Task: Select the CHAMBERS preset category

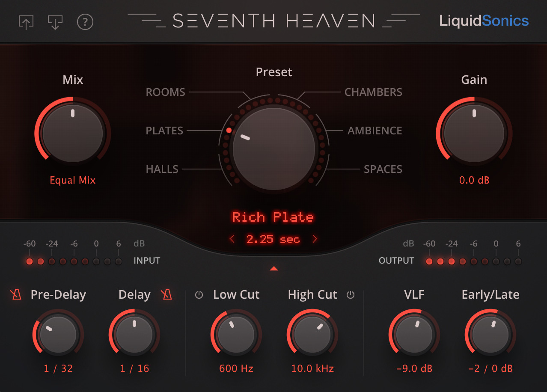Action: (x=373, y=92)
